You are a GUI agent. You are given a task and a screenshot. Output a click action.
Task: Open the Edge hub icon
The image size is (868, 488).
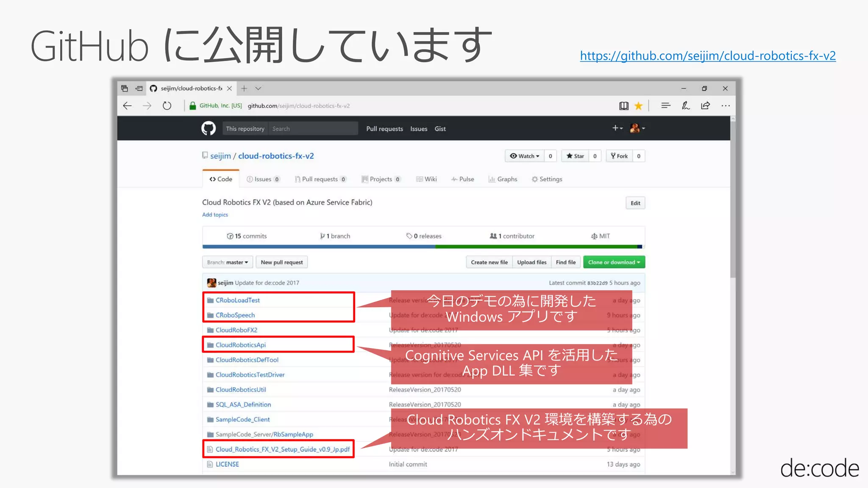666,105
